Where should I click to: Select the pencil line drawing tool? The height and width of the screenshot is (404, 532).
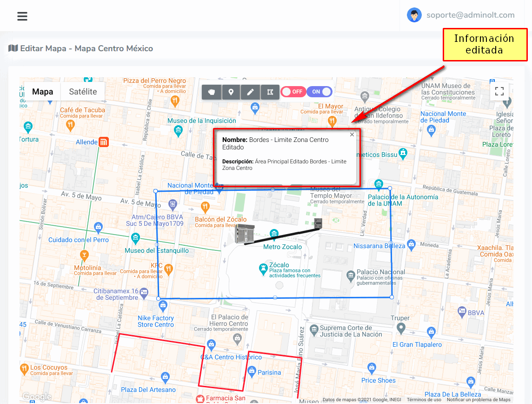coord(250,92)
